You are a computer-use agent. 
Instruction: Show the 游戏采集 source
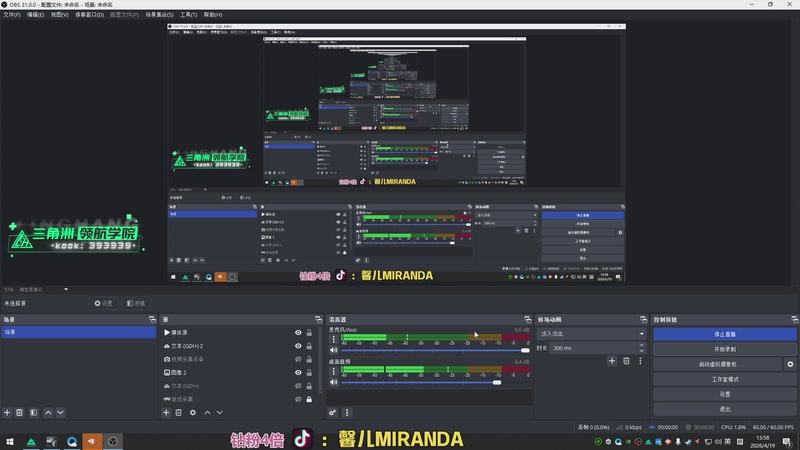click(298, 399)
